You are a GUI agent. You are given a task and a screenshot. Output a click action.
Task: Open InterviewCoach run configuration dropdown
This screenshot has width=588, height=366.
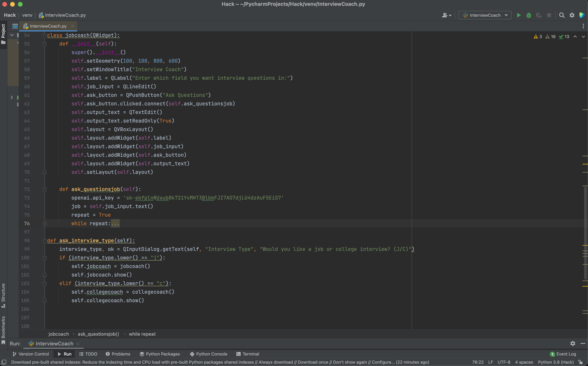(485, 15)
